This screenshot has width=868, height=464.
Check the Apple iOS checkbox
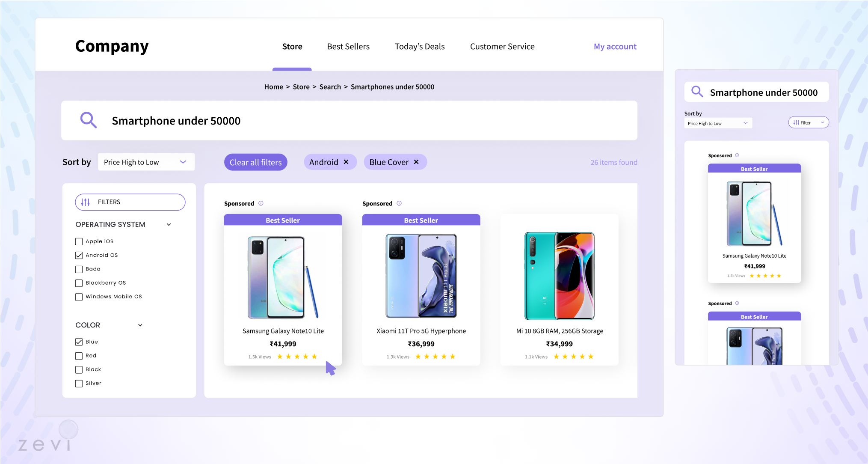click(x=79, y=241)
